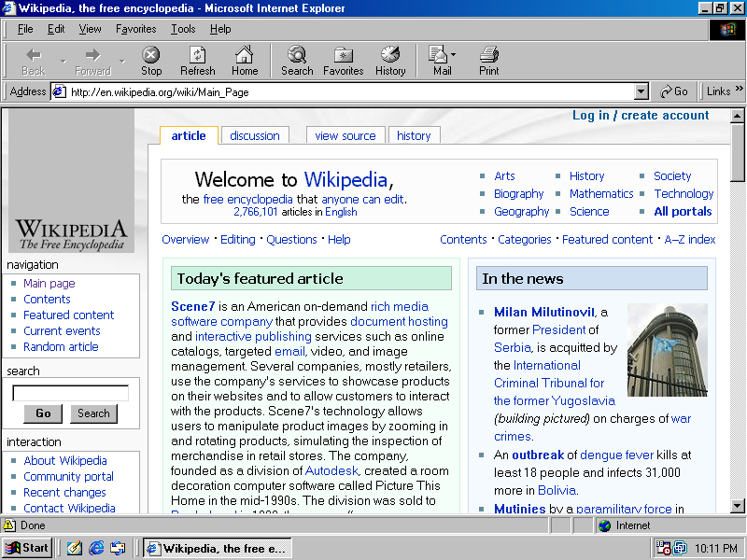Expand the Links bar chevron
Screen dimensions: 747x560
tap(739, 91)
